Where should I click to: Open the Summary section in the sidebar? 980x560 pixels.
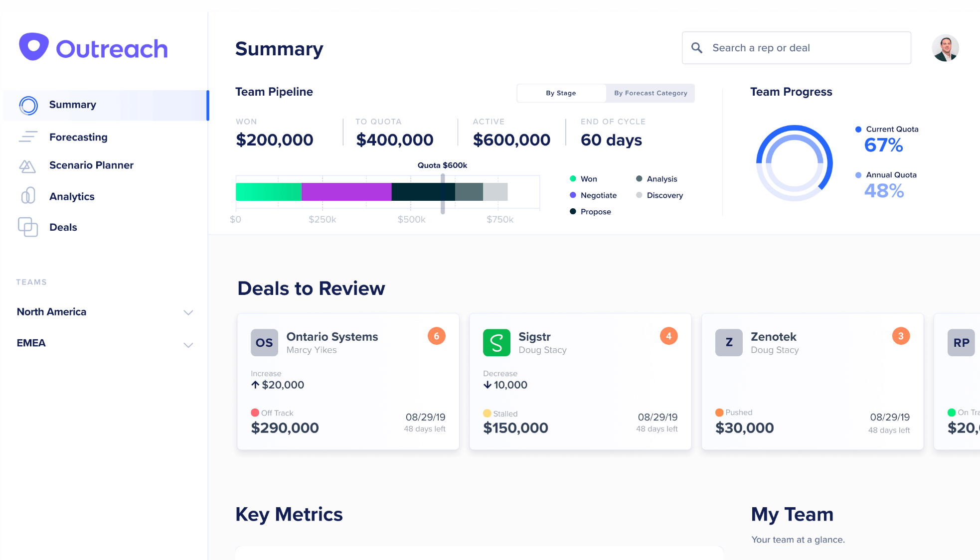tap(72, 105)
